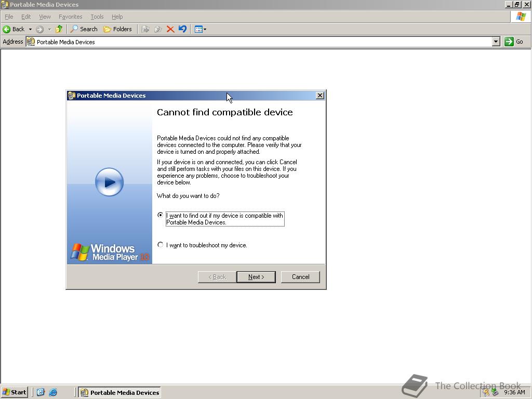Select the device compatibility radio option
The width and height of the screenshot is (532, 399).
click(160, 215)
